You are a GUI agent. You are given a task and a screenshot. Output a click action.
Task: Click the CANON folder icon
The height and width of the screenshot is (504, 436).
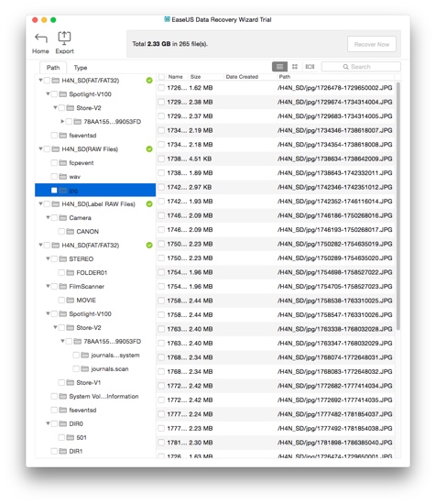click(x=70, y=232)
